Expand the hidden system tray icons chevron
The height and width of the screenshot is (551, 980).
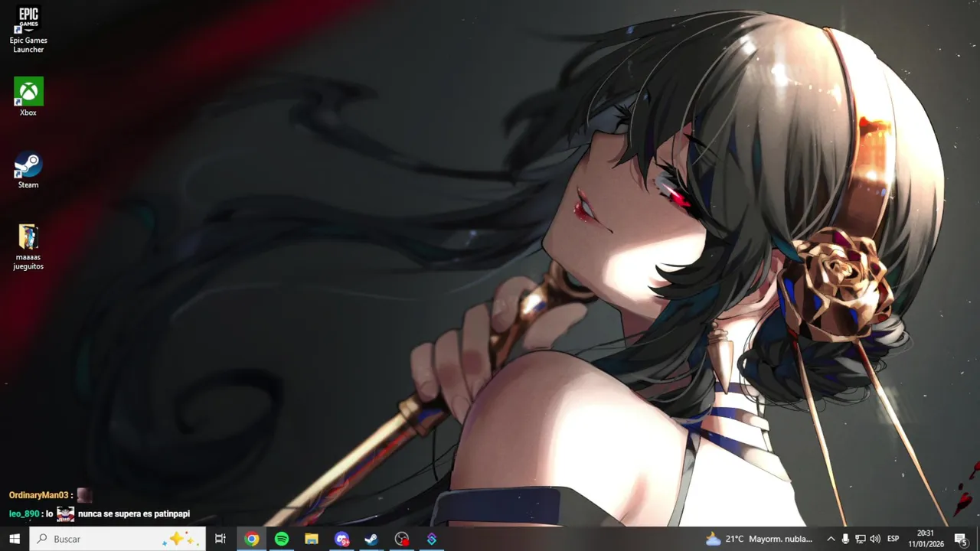[x=831, y=539]
